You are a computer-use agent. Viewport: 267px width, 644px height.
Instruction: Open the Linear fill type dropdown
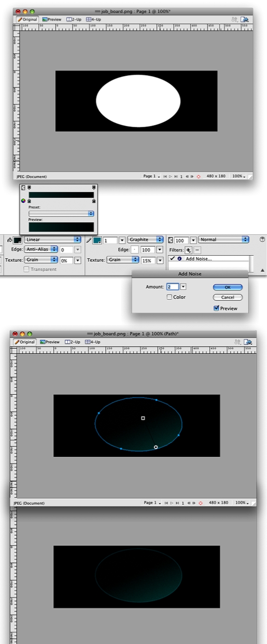click(52, 240)
